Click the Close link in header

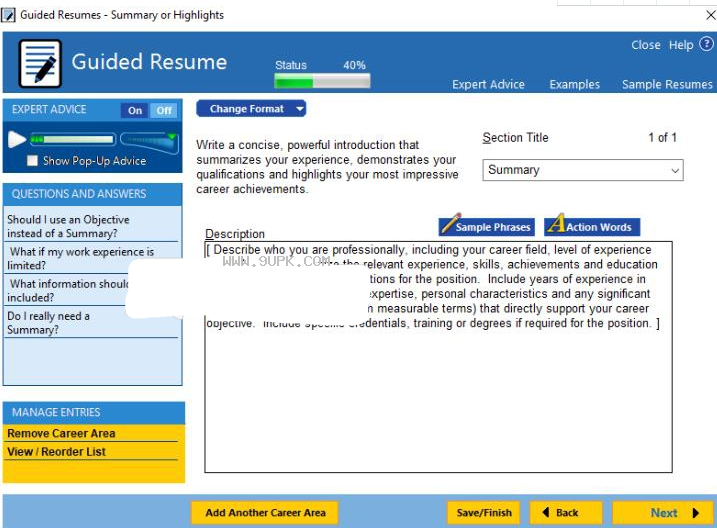pyautogui.click(x=646, y=45)
